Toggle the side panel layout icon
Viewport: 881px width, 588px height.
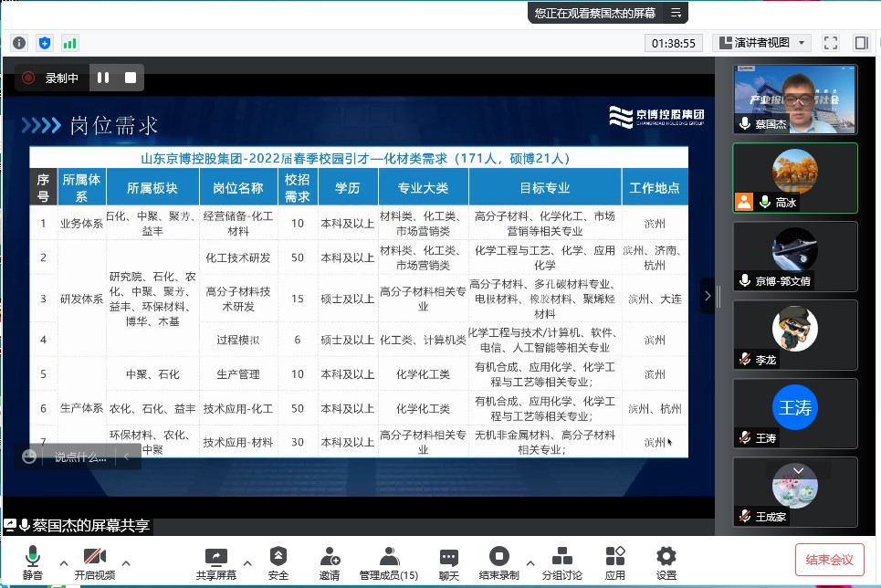861,43
